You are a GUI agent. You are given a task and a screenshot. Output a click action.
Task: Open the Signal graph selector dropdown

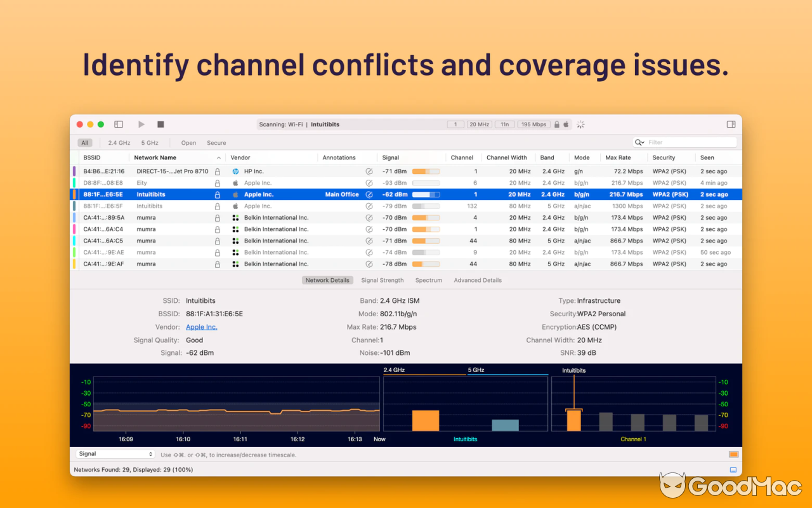(x=115, y=454)
